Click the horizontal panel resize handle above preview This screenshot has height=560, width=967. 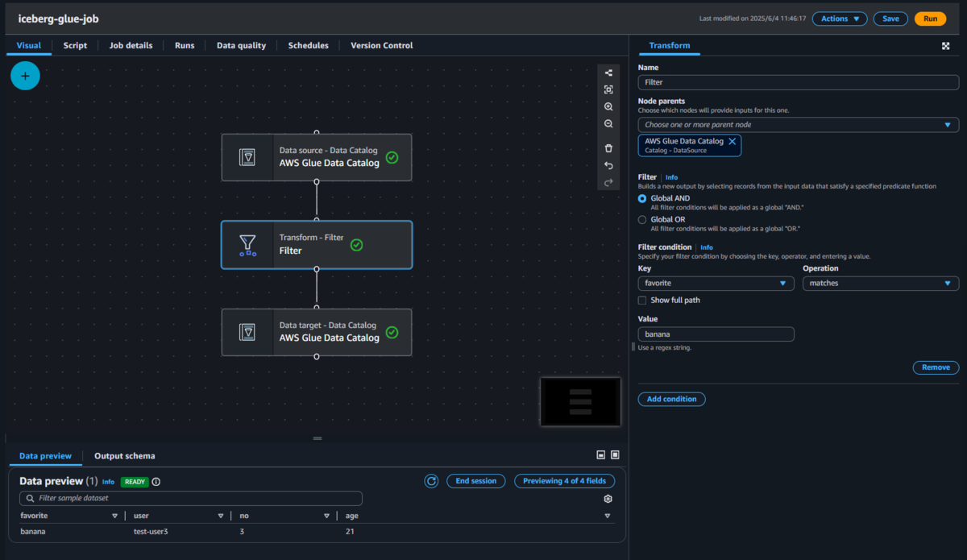(x=317, y=438)
